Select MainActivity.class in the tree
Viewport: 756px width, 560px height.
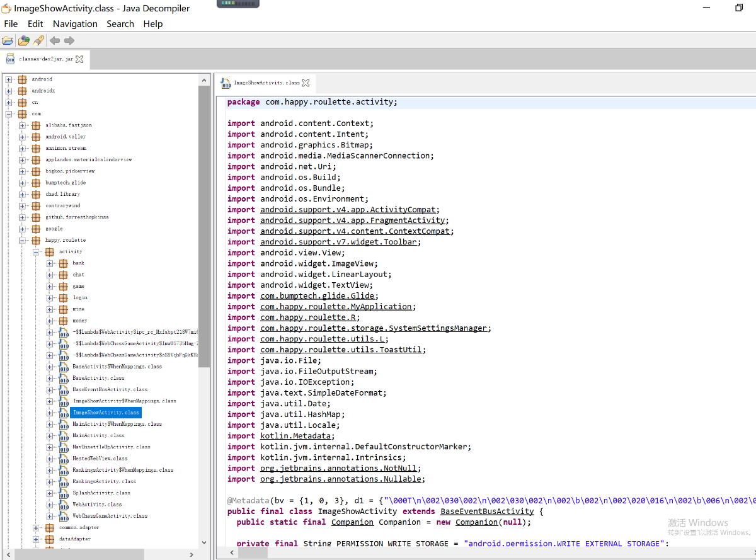pyautogui.click(x=98, y=435)
